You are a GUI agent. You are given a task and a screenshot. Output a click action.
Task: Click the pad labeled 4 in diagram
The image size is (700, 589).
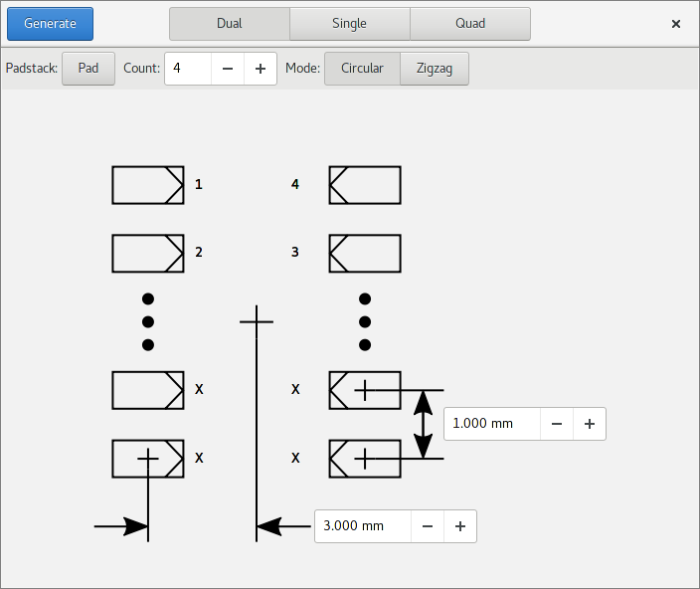pos(365,185)
